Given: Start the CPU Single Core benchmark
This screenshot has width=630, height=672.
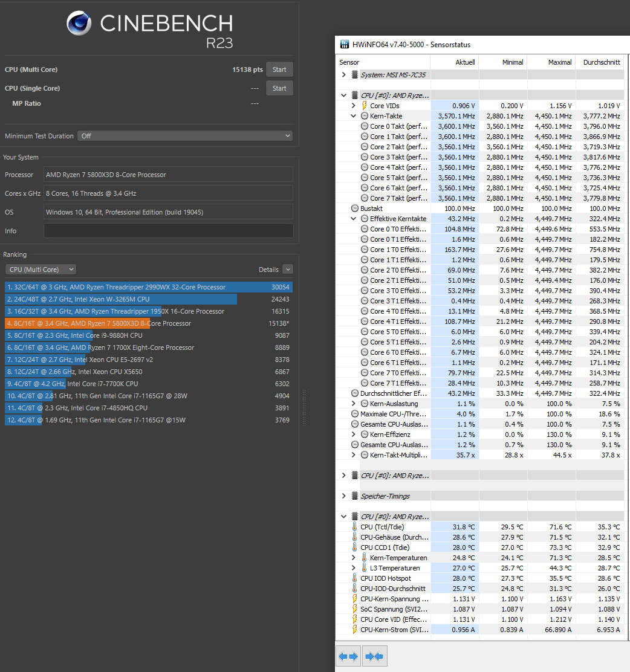Looking at the screenshot, I should (x=279, y=88).
